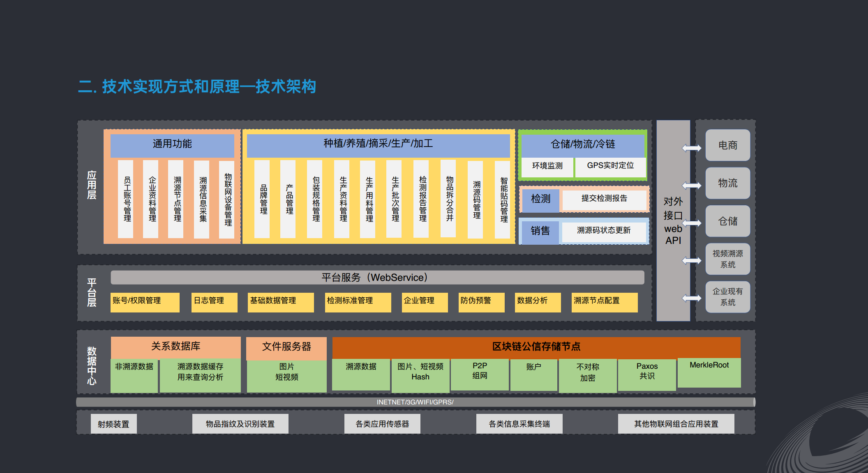
Task: Click the 图片、短视频 Hash box
Action: [420, 375]
